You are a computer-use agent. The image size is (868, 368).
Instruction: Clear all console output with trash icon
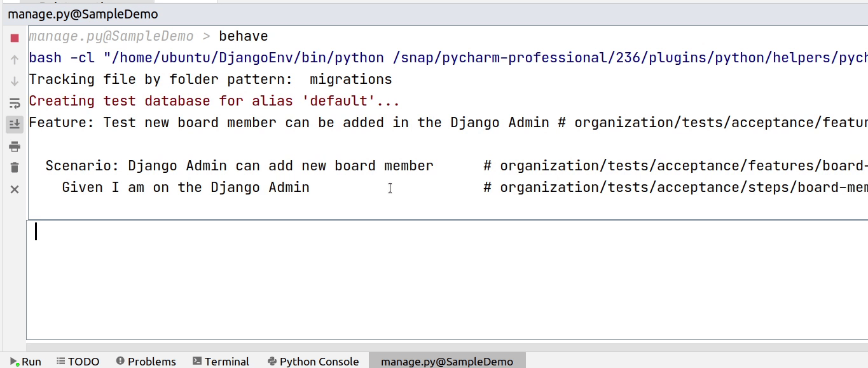[x=15, y=168]
